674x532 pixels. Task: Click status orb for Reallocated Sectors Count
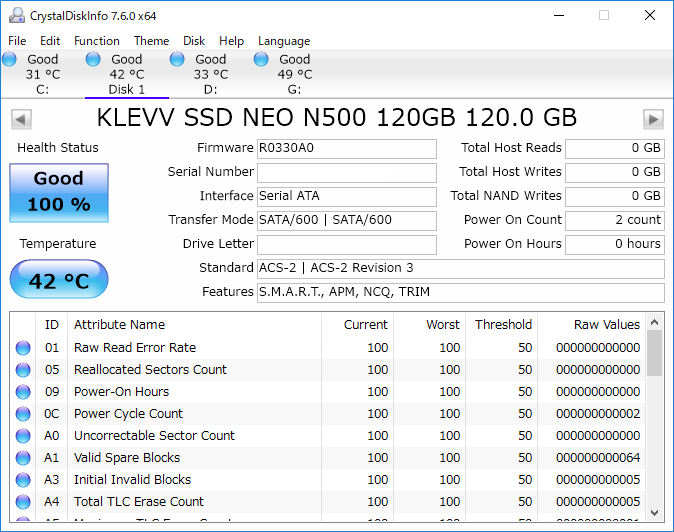coord(23,370)
